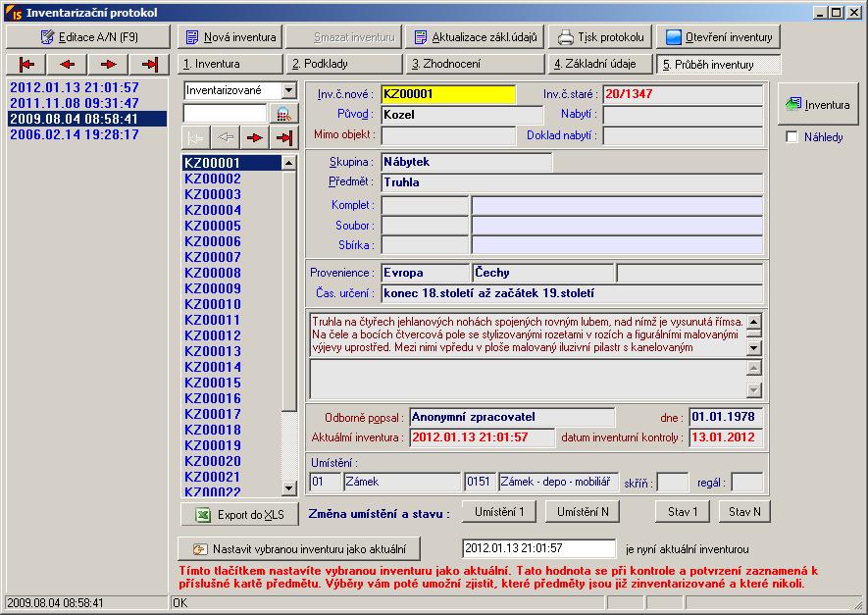Click Aktualizace zákl.údajů button
The width and height of the screenshot is (868, 615).
(x=475, y=37)
